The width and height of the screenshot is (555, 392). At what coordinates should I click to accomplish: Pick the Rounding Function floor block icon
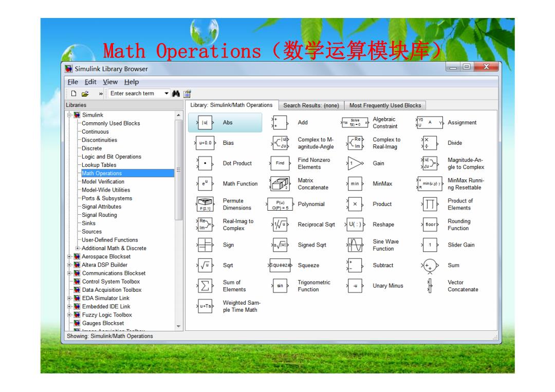[430, 225]
